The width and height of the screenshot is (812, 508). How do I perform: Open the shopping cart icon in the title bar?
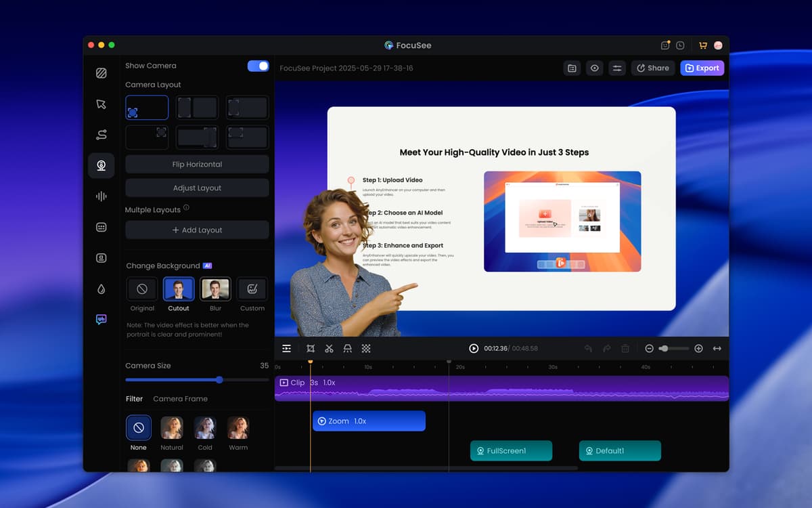[702, 45]
